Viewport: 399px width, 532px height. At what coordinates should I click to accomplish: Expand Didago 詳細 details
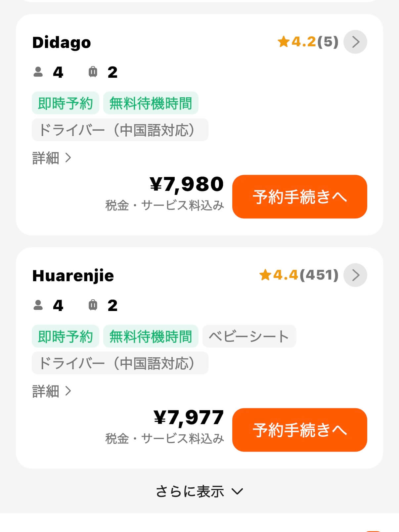[52, 158]
